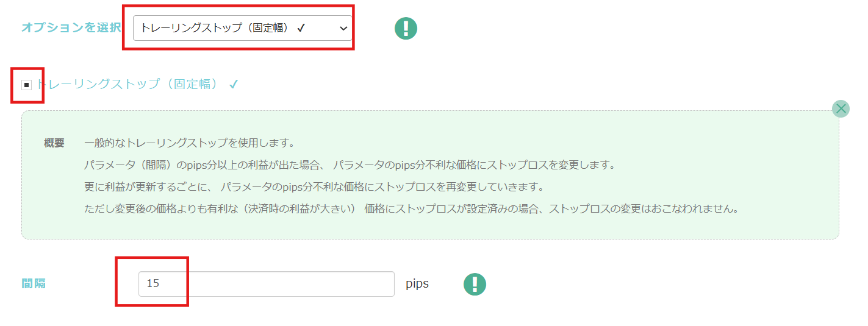Viewport: 868px width, 326px height.
Task: Click the description line starting with 更に利益が更新
Action: tap(314, 186)
